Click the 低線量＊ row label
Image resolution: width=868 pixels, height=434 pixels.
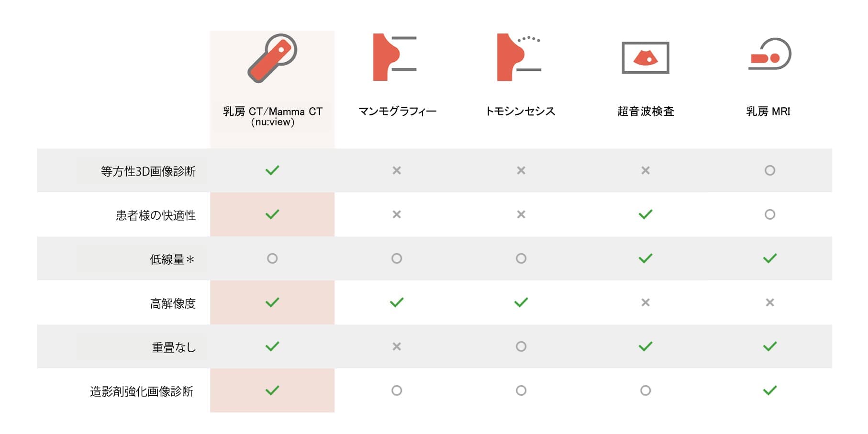coord(172,259)
